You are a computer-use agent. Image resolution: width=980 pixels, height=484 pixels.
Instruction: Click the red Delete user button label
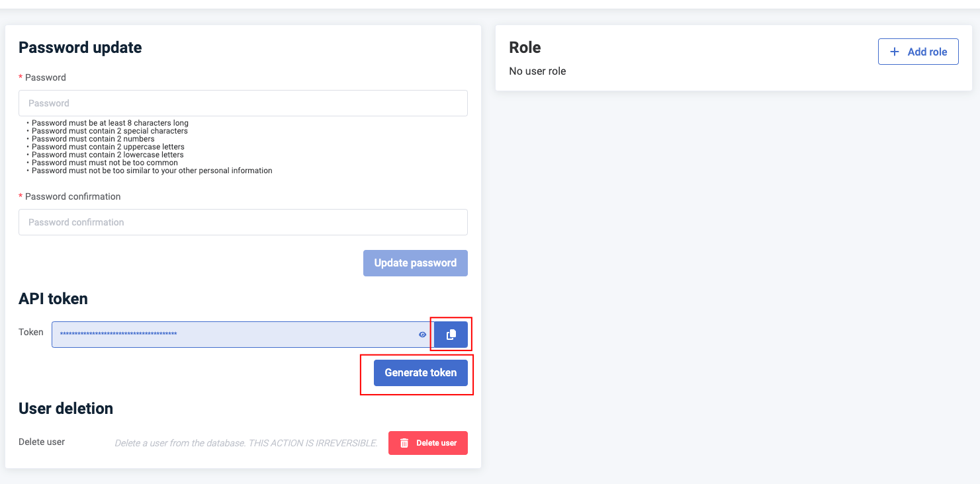click(x=436, y=443)
